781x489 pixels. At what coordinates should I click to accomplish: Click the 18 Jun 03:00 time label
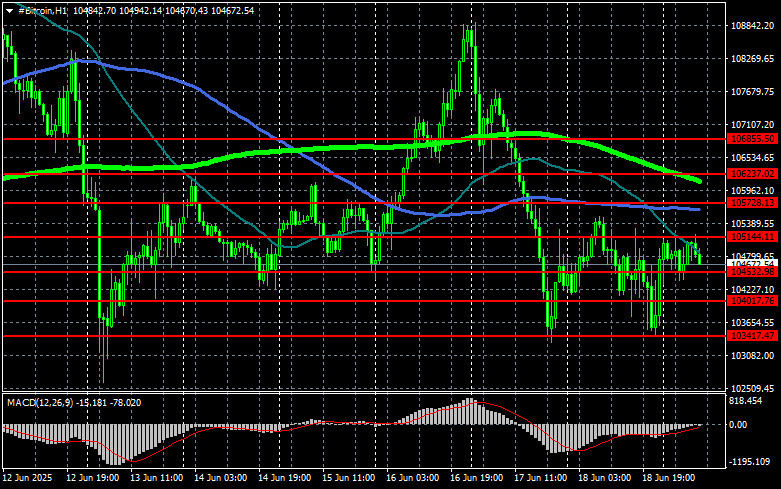604,478
